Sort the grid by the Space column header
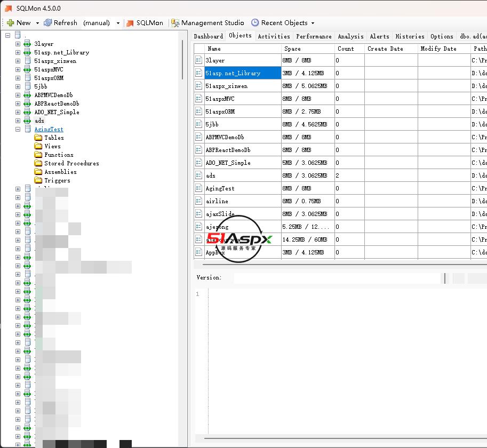The image size is (487, 448). (x=308, y=49)
